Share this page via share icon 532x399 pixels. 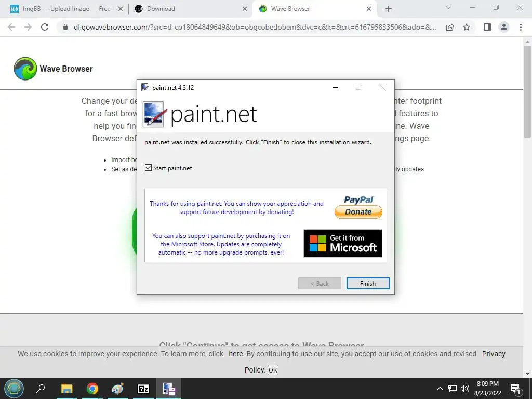450,27
